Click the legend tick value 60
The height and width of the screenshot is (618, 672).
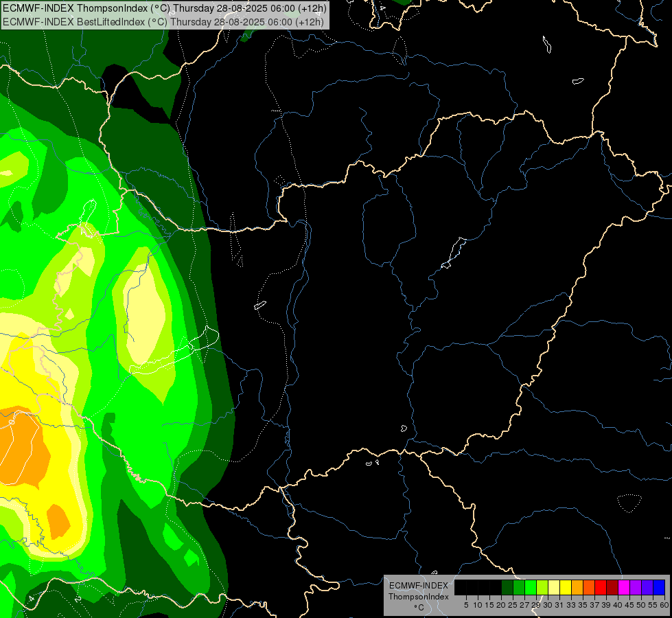[664, 605]
